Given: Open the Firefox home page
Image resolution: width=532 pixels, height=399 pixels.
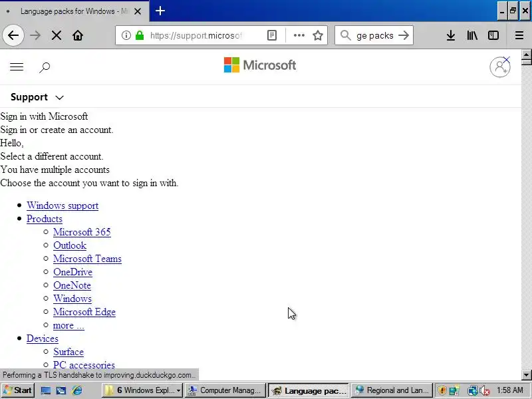Looking at the screenshot, I should [78, 35].
